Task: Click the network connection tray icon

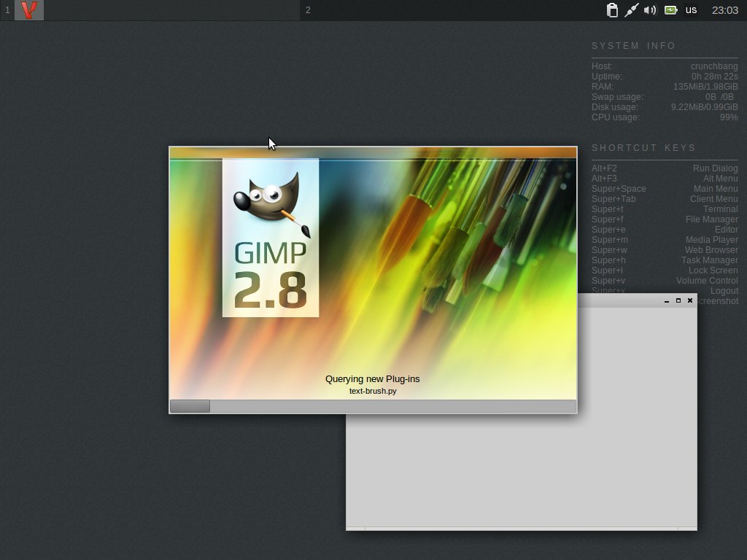Action: tap(631, 10)
